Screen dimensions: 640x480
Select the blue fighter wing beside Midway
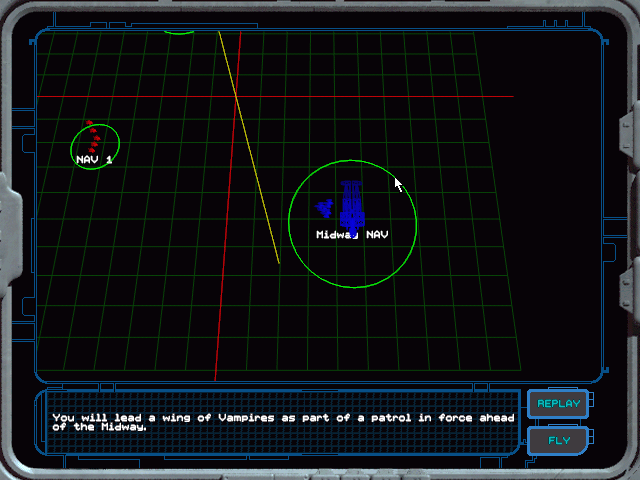click(x=324, y=208)
